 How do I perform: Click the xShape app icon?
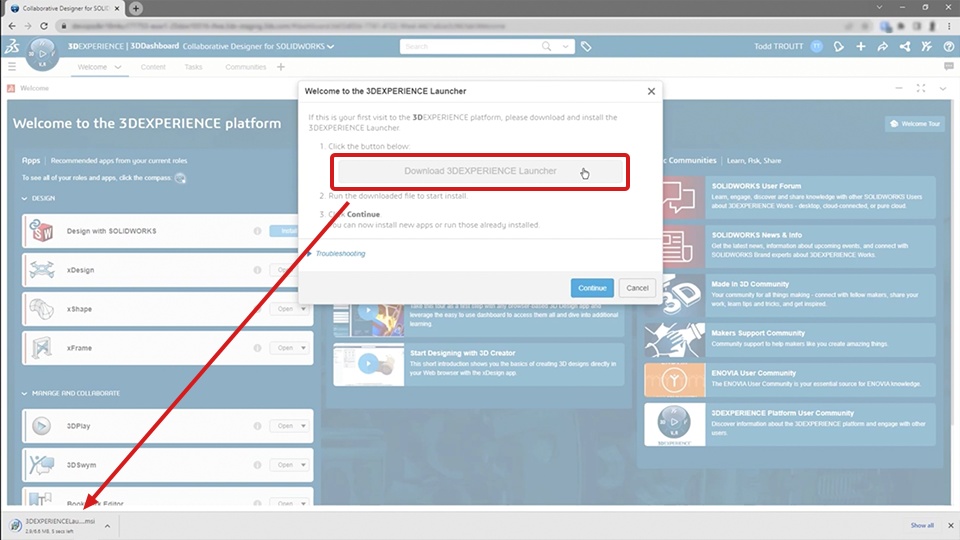point(42,309)
